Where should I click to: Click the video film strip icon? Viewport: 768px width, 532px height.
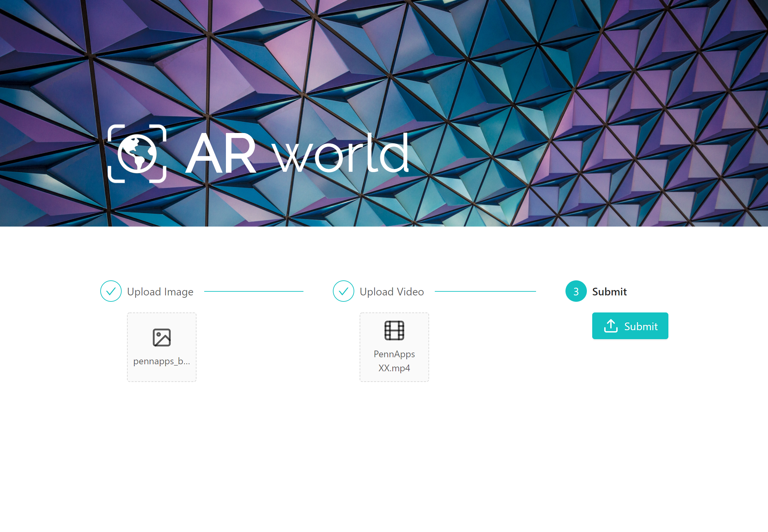[394, 330]
